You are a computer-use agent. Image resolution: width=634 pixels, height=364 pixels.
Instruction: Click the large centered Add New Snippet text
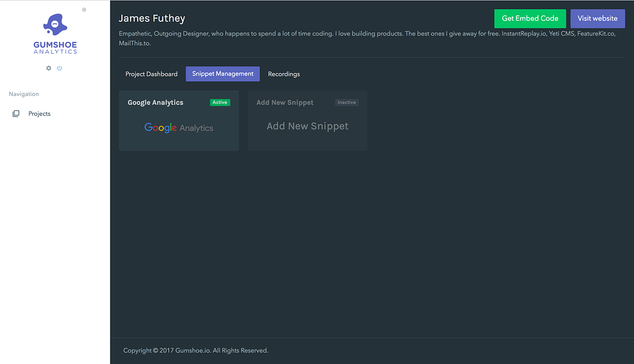click(308, 126)
